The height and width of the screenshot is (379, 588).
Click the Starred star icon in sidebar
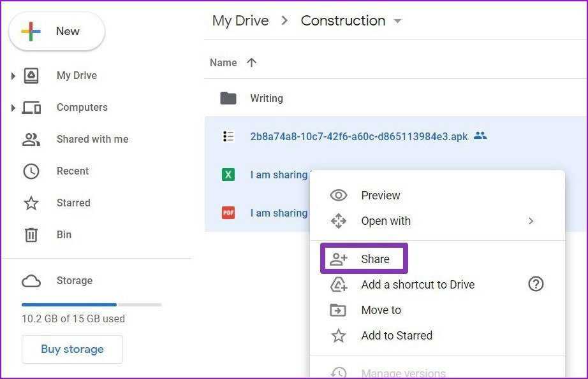(31, 203)
